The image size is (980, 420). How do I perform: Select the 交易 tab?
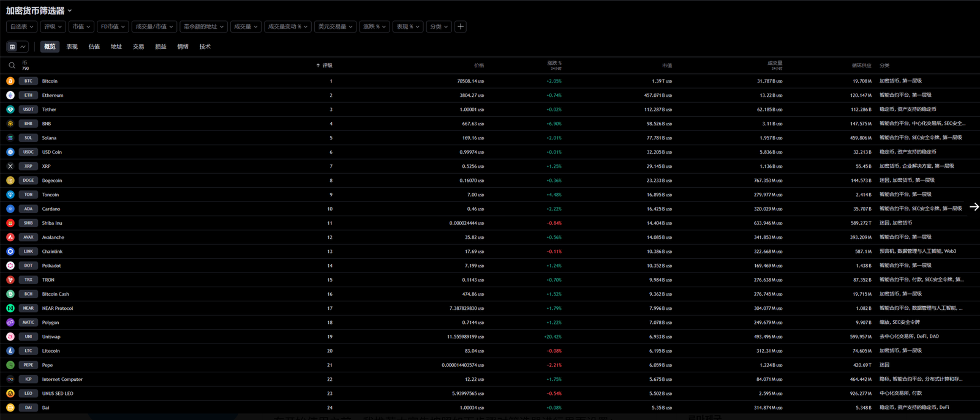point(138,47)
